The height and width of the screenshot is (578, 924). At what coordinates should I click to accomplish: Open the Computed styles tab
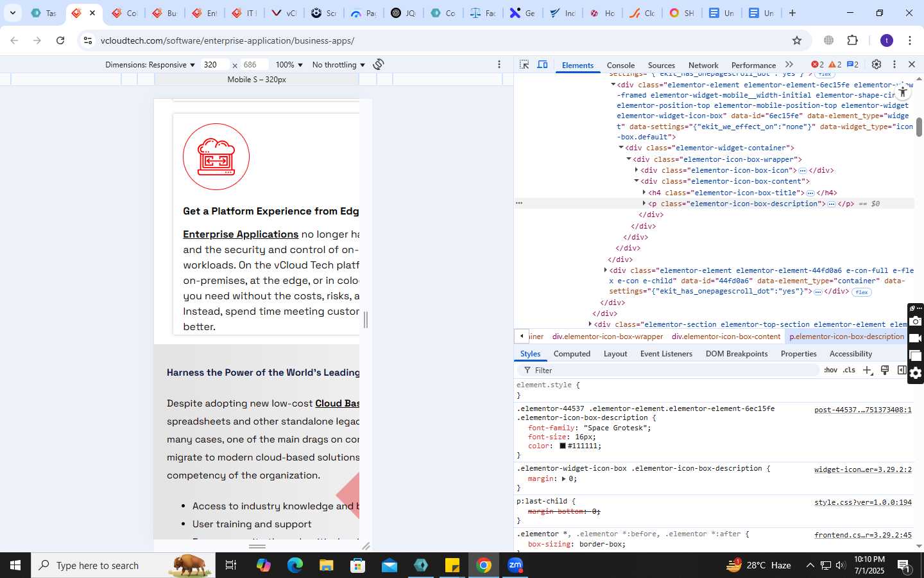(572, 354)
